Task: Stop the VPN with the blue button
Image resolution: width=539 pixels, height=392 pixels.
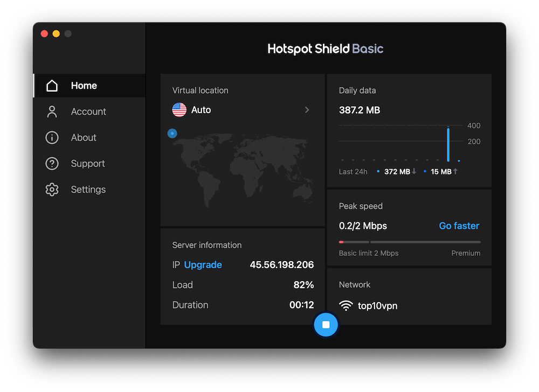Action: (x=326, y=324)
